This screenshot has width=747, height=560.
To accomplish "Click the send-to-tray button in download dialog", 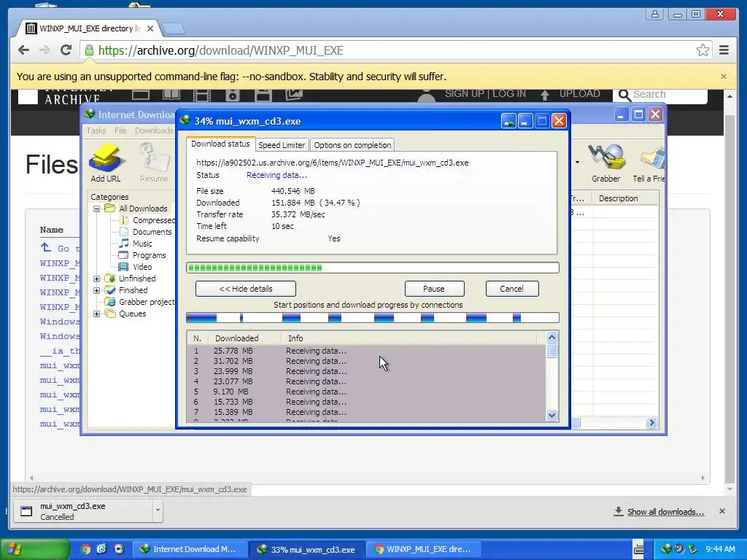I will 508,121.
